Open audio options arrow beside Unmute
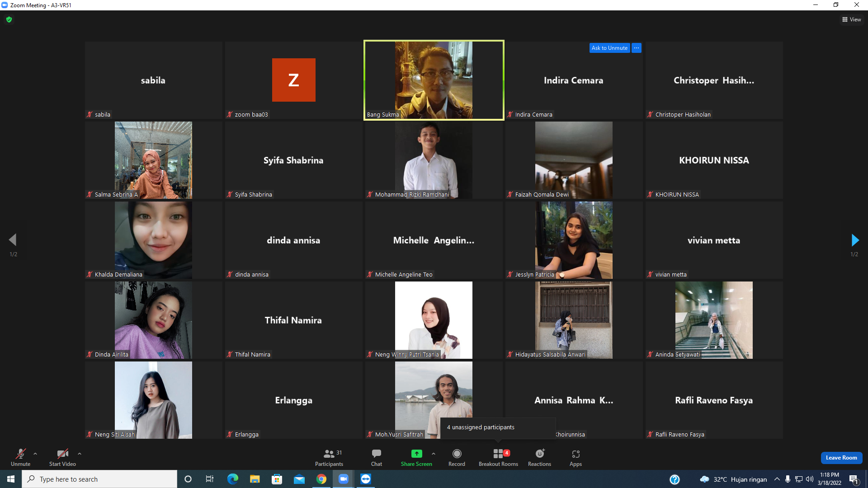The image size is (868, 488). (x=35, y=454)
